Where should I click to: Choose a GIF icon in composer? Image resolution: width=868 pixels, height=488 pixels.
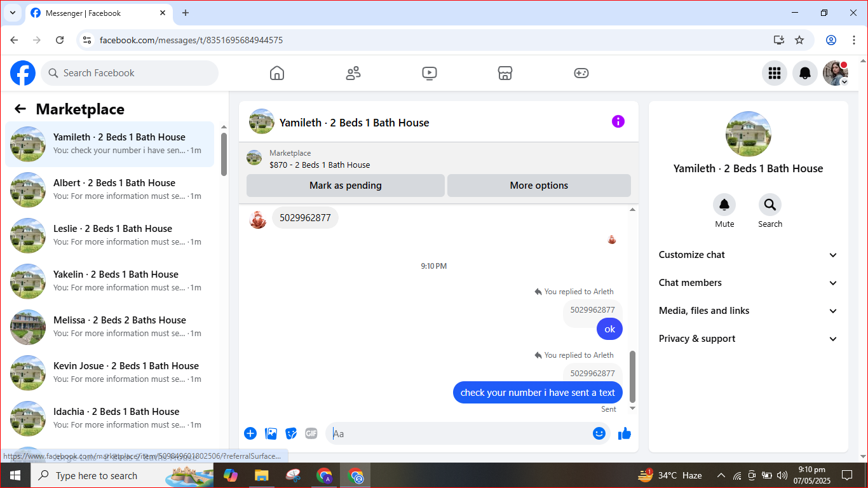coord(311,433)
